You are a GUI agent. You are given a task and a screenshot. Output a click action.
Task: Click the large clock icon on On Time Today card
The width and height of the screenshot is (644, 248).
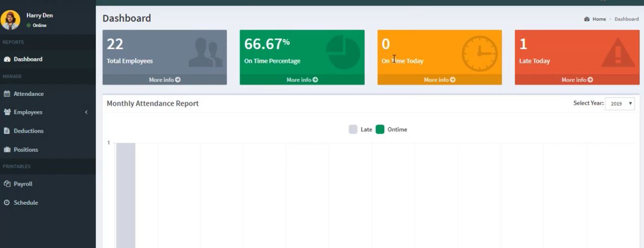click(x=479, y=53)
